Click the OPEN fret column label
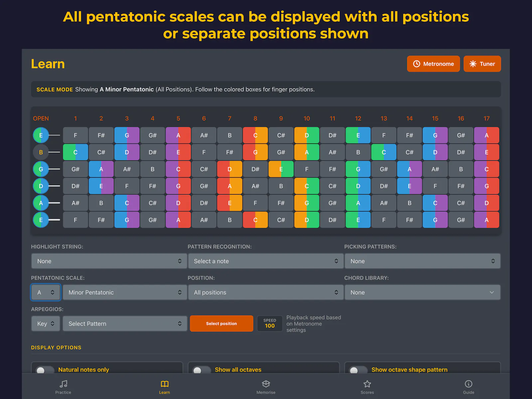This screenshot has height=399, width=532. click(41, 118)
